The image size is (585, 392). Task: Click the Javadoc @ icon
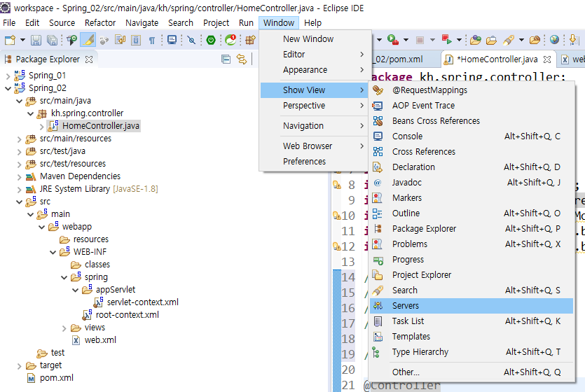pyautogui.click(x=378, y=183)
